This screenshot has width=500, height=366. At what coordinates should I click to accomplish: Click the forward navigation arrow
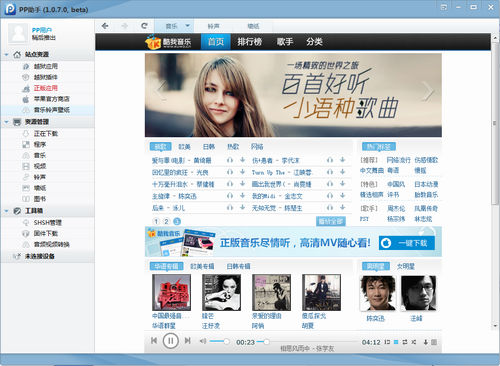pyautogui.click(x=125, y=26)
